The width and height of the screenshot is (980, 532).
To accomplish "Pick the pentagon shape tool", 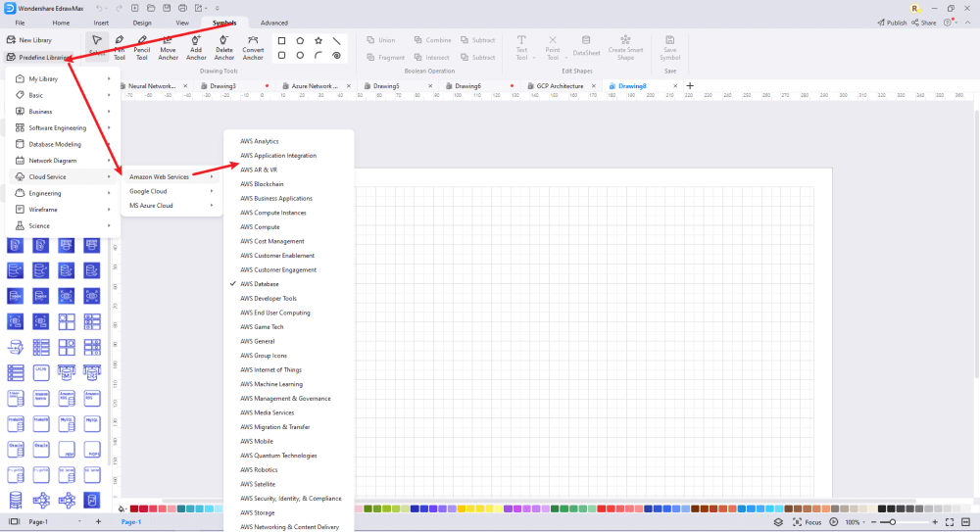I will click(x=300, y=40).
